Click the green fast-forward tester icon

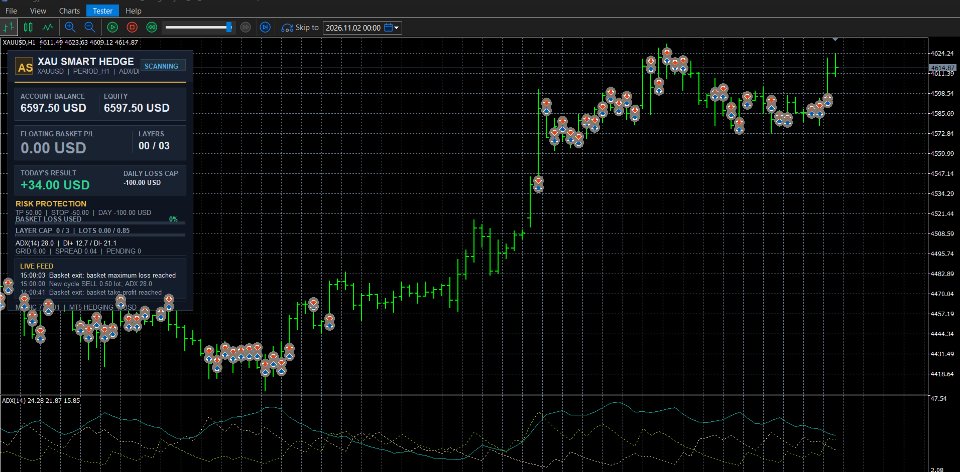[x=152, y=27]
